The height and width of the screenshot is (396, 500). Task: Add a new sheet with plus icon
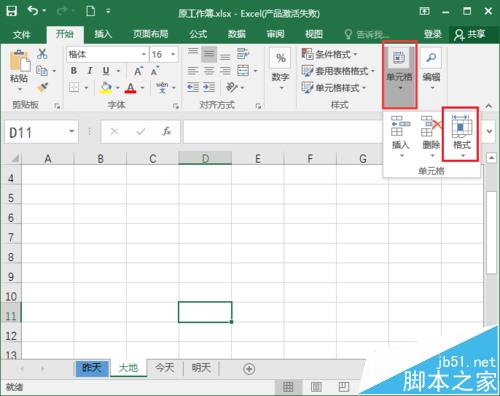[x=249, y=369]
